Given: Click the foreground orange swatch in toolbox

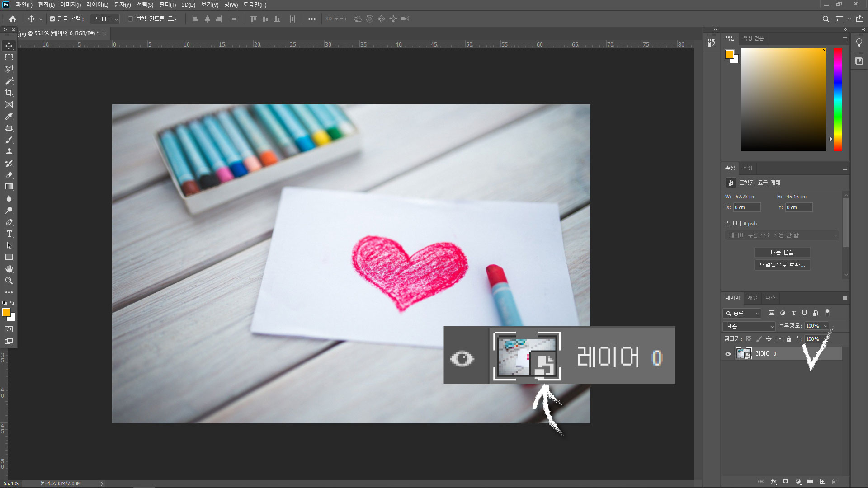Looking at the screenshot, I should [x=6, y=312].
